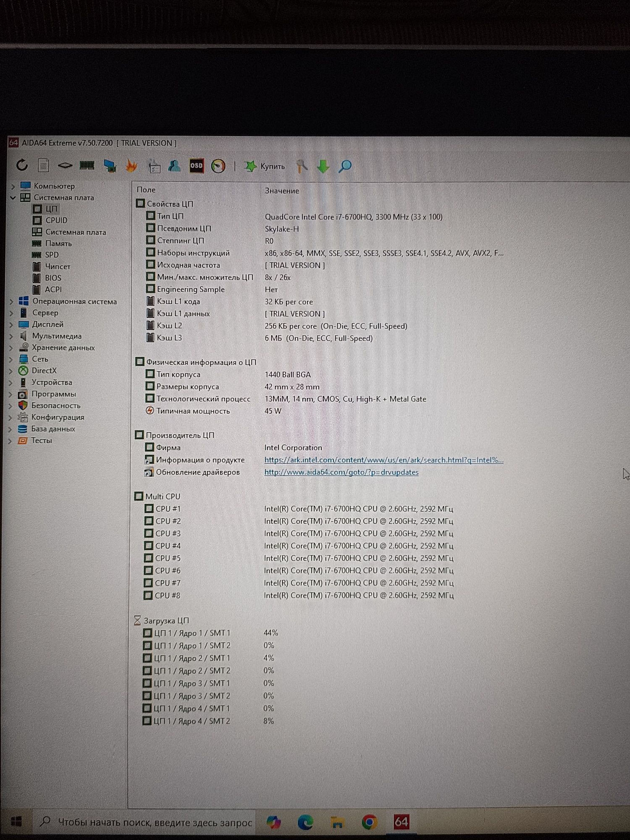Open preferences wrench tools icon
The width and height of the screenshot is (630, 840).
point(302,166)
